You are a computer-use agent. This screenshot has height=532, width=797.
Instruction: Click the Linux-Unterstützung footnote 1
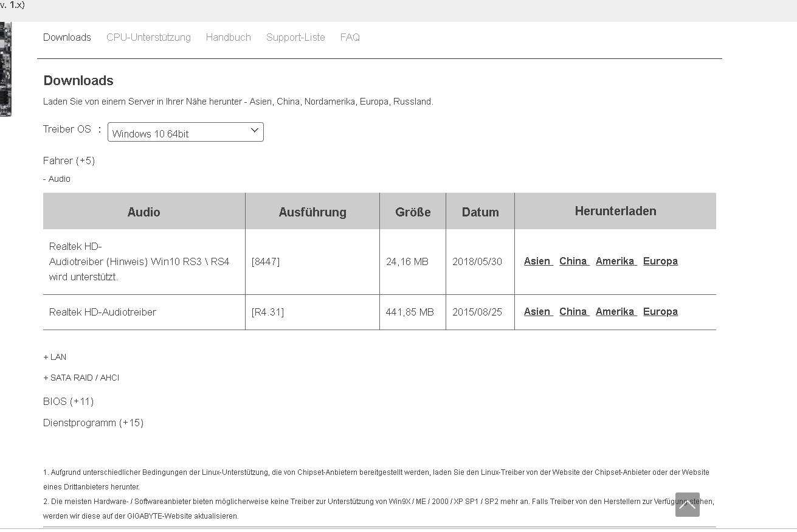tap(376, 479)
